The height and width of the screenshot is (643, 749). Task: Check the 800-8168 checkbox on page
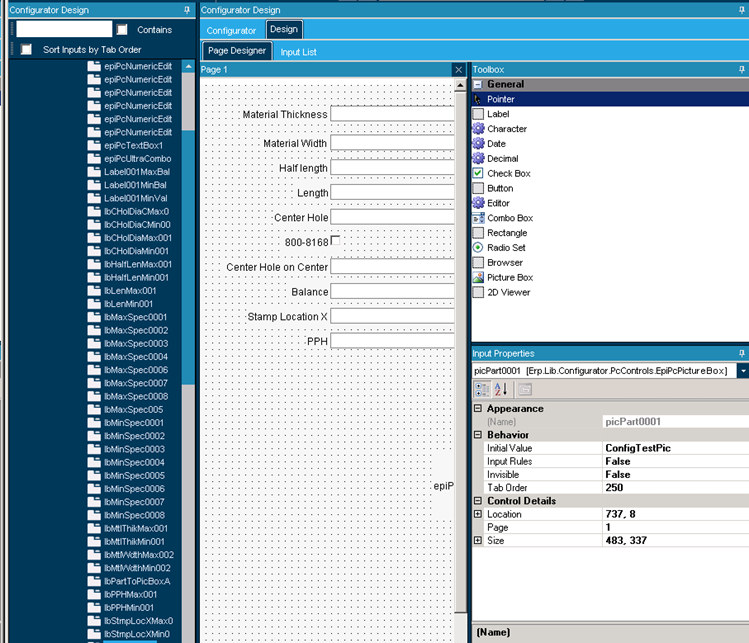[x=336, y=240]
